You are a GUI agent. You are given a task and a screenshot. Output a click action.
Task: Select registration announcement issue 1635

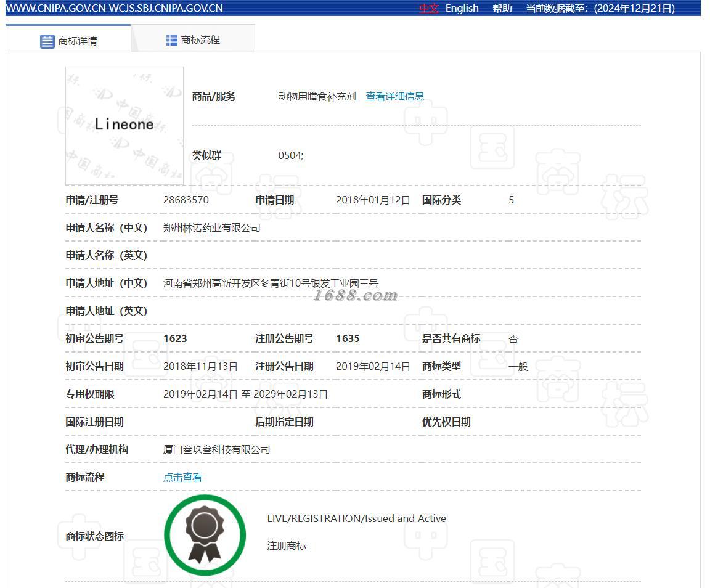coord(348,338)
